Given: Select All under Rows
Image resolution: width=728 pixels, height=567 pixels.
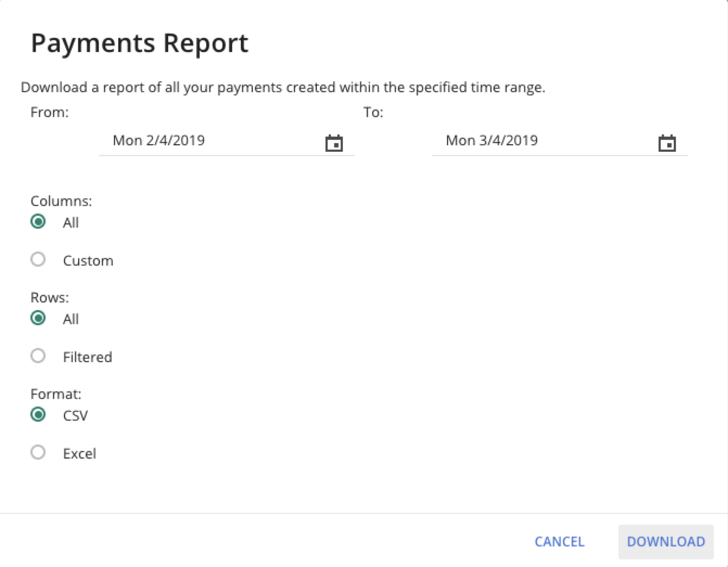Looking at the screenshot, I should 38,318.
